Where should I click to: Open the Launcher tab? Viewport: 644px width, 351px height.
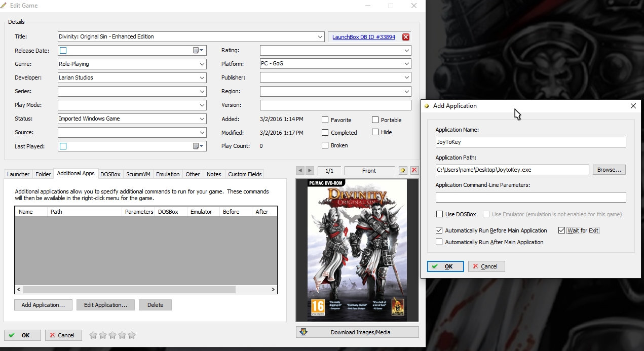click(18, 174)
